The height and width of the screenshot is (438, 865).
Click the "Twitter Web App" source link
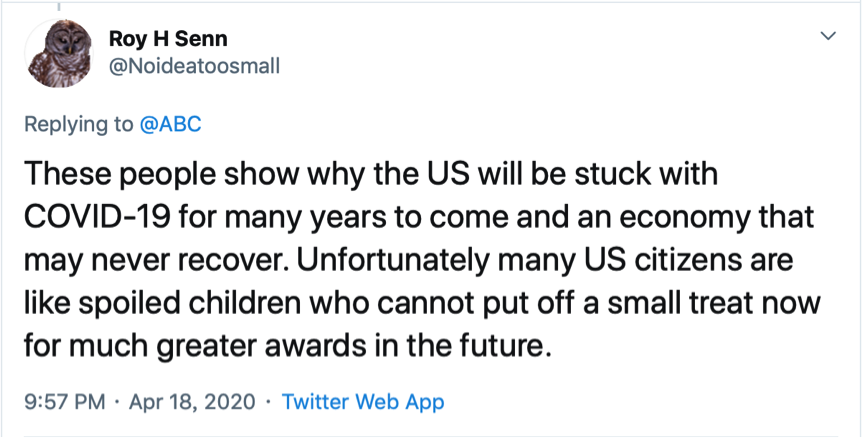point(363,402)
